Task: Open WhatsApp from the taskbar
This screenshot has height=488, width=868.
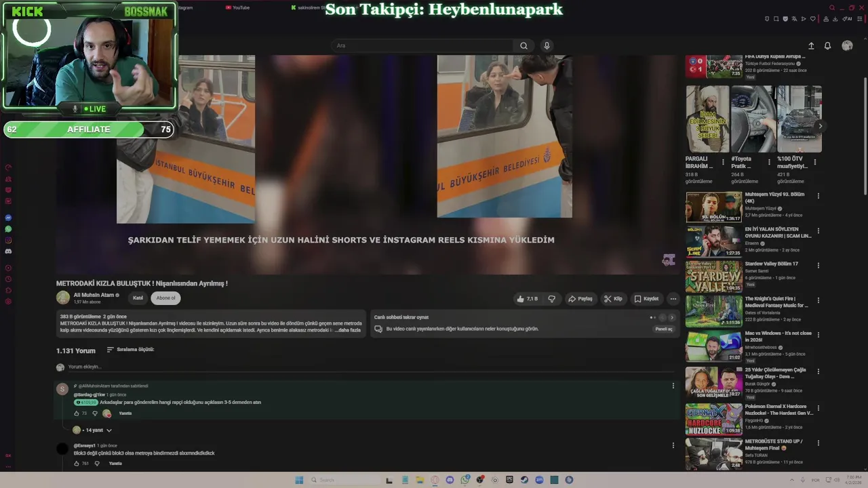Action: [465, 480]
